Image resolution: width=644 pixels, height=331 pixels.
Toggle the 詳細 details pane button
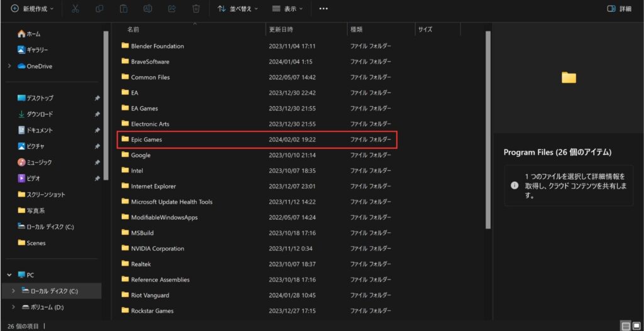619,9
